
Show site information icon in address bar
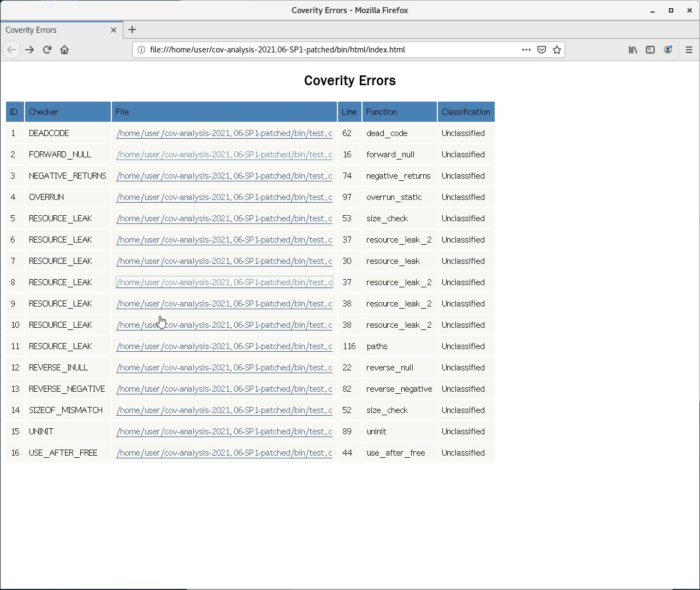(x=141, y=50)
